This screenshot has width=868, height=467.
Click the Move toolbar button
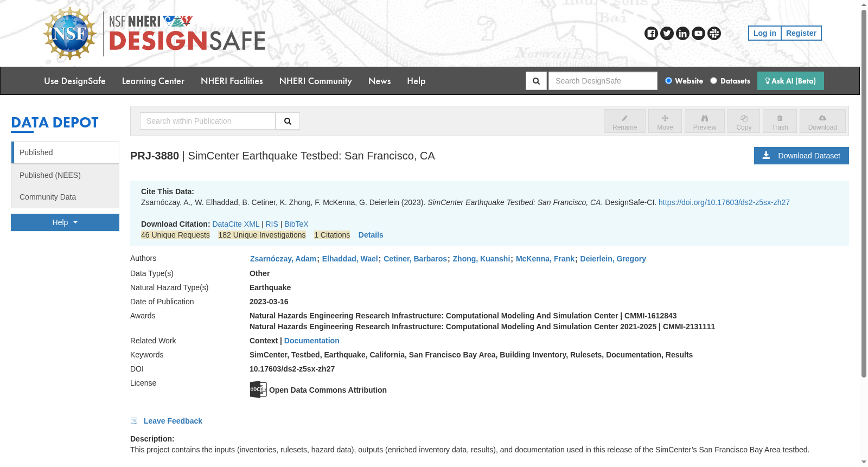(x=665, y=121)
